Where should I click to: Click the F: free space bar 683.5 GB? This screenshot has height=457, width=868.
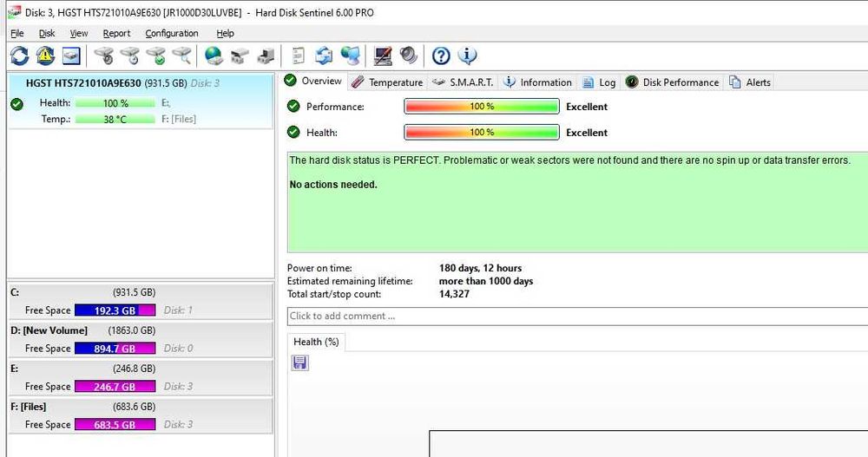coord(115,425)
